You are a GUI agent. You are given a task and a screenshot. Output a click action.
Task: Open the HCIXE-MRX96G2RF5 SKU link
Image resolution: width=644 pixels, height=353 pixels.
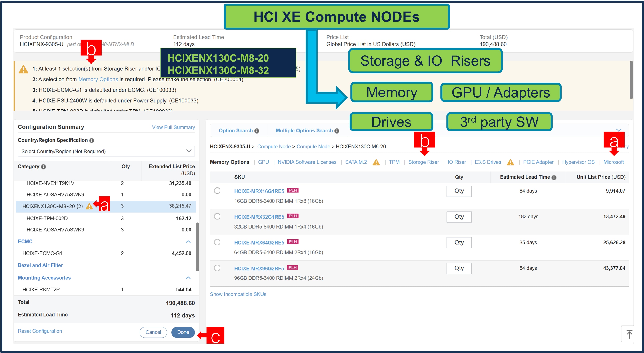point(259,269)
